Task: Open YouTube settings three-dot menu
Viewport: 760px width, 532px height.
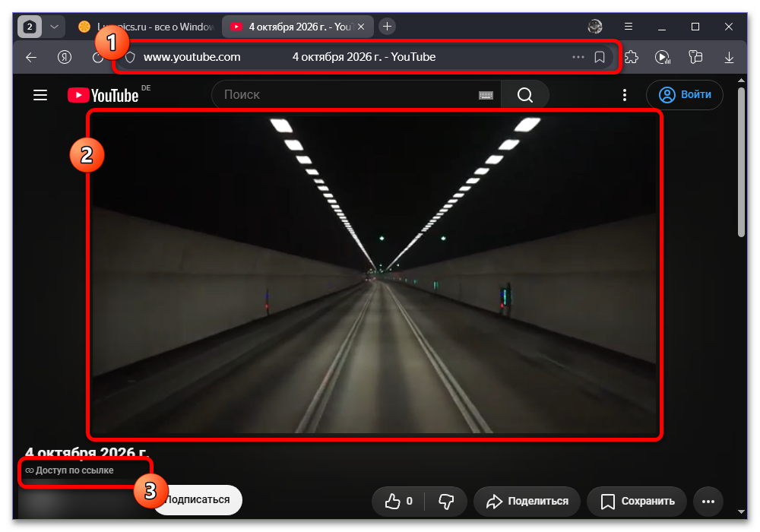Action: coord(624,95)
